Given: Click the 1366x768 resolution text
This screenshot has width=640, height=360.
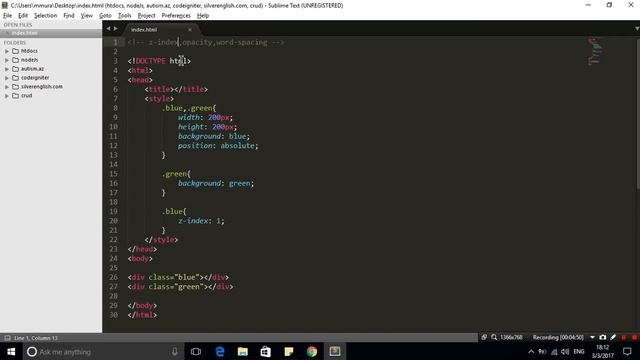Looking at the screenshot, I should click(x=511, y=338).
